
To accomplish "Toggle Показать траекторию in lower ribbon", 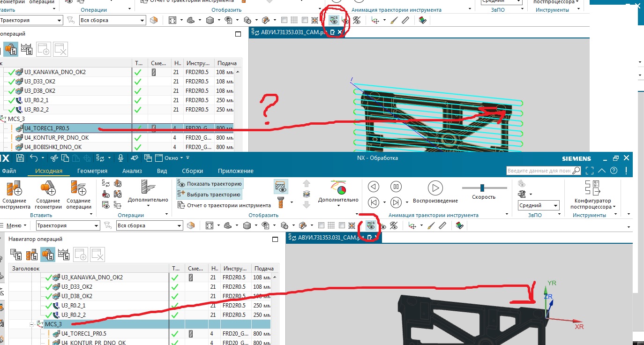I will pos(210,184).
